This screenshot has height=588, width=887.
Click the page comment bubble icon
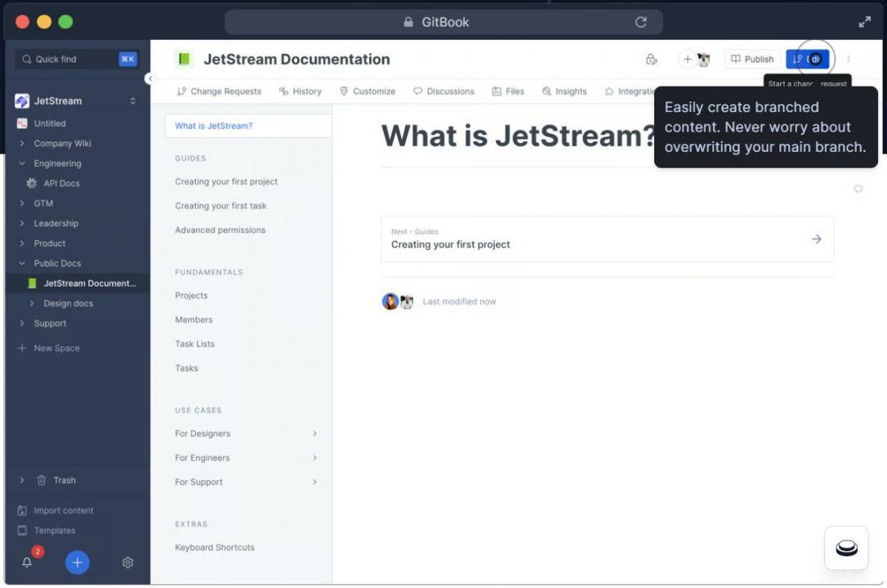[858, 189]
